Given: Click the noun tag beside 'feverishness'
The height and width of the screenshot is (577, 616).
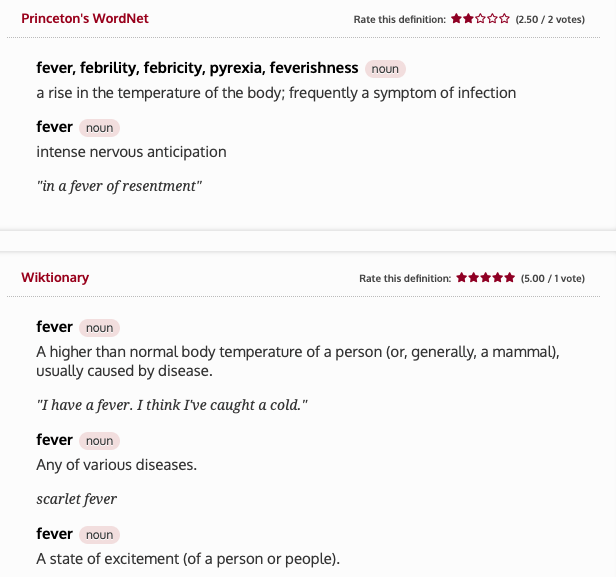Looking at the screenshot, I should coord(385,69).
